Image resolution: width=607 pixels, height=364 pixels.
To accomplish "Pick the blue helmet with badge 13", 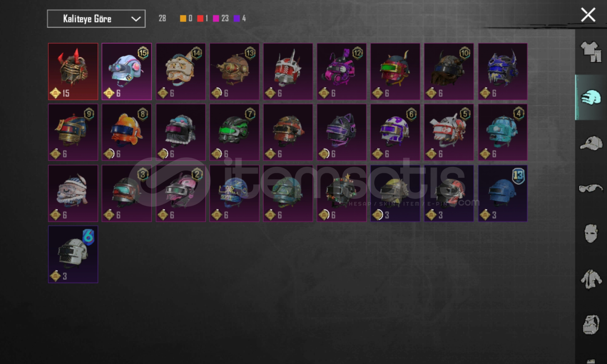I will click(x=502, y=193).
